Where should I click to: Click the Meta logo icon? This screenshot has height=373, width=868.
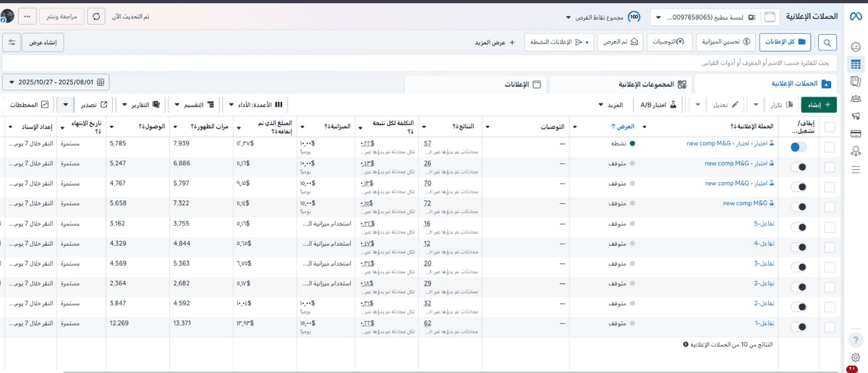(x=855, y=17)
